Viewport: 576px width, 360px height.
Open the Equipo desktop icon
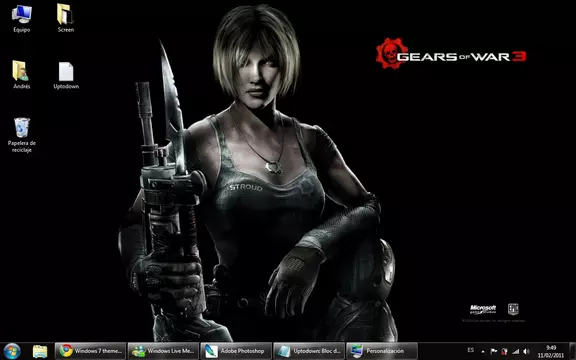[22, 18]
